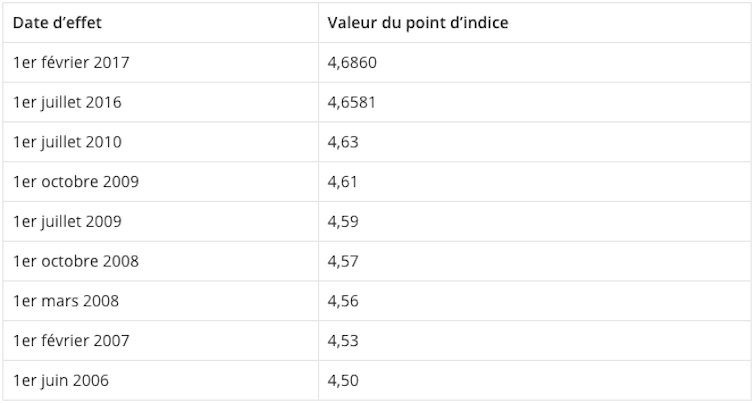Select the "1er juillet 2010" date cell
Image resolution: width=754 pixels, height=403 pixels.
click(68, 142)
